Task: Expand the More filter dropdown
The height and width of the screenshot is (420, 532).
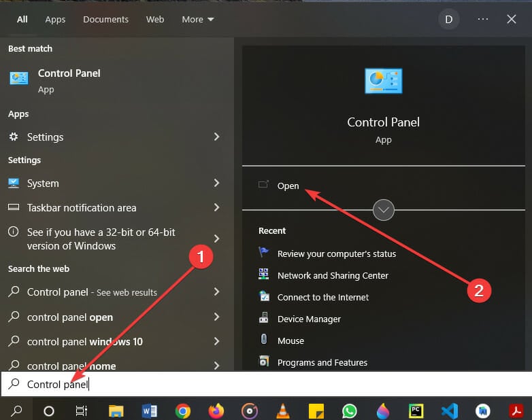Action: pos(198,19)
